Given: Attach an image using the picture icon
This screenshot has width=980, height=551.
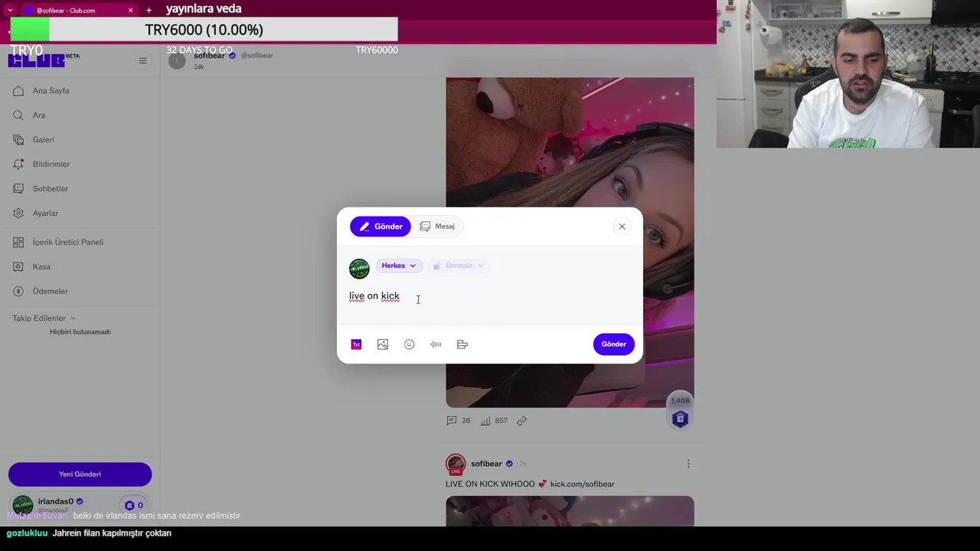Looking at the screenshot, I should [383, 344].
